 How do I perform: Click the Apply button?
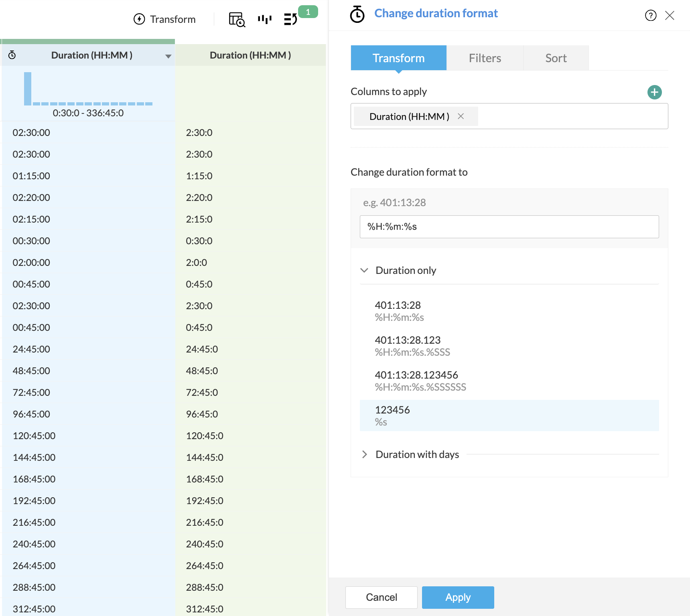[x=458, y=597]
